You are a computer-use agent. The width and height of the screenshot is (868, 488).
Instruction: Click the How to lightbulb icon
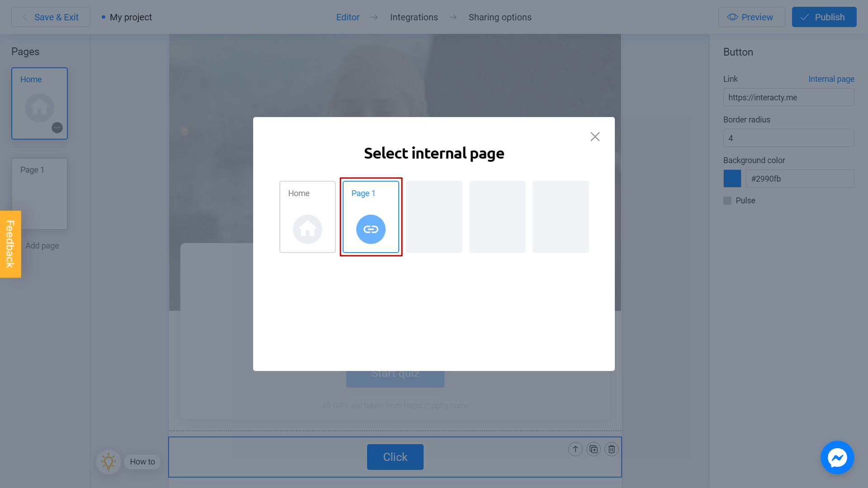click(108, 462)
